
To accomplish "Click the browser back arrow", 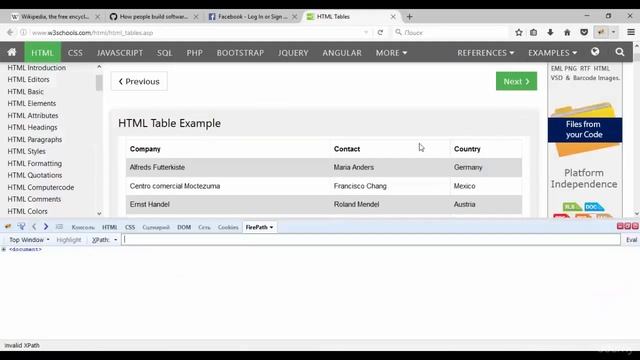I will point(10,32).
